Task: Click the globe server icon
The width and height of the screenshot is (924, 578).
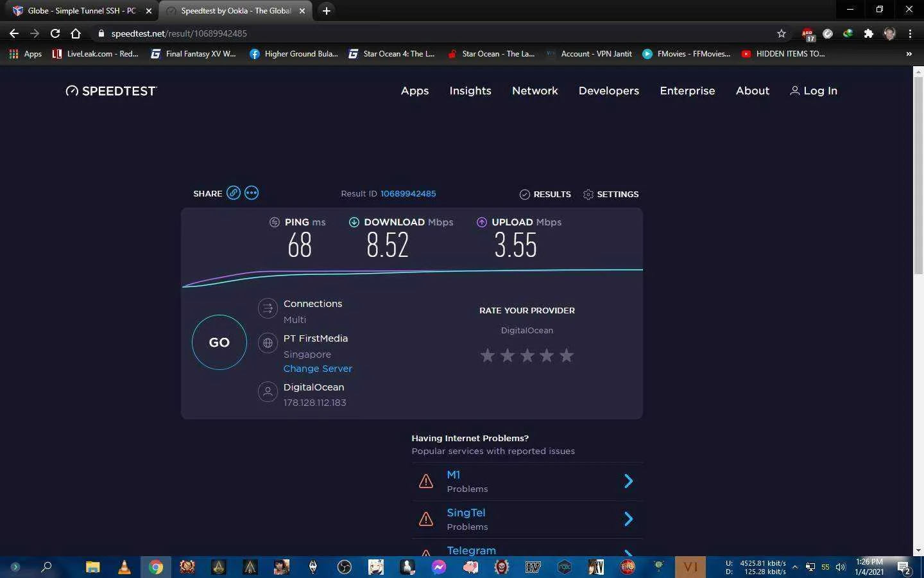Action: pos(268,343)
